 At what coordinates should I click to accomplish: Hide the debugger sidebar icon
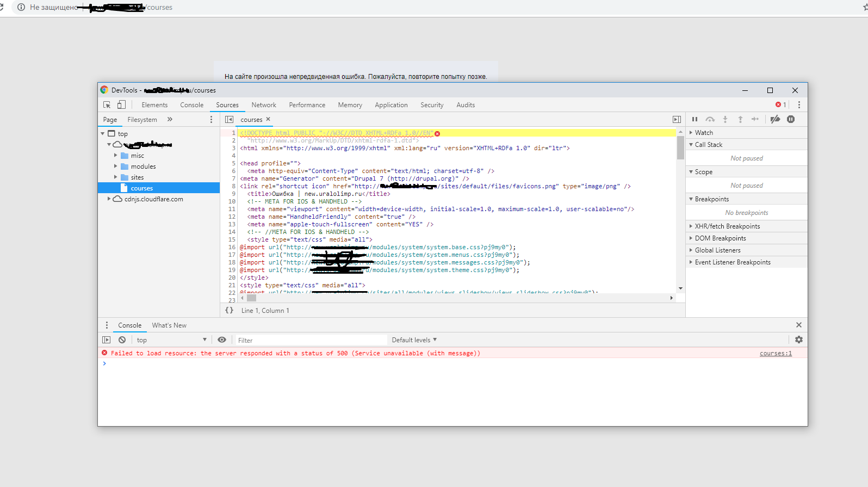(x=677, y=119)
